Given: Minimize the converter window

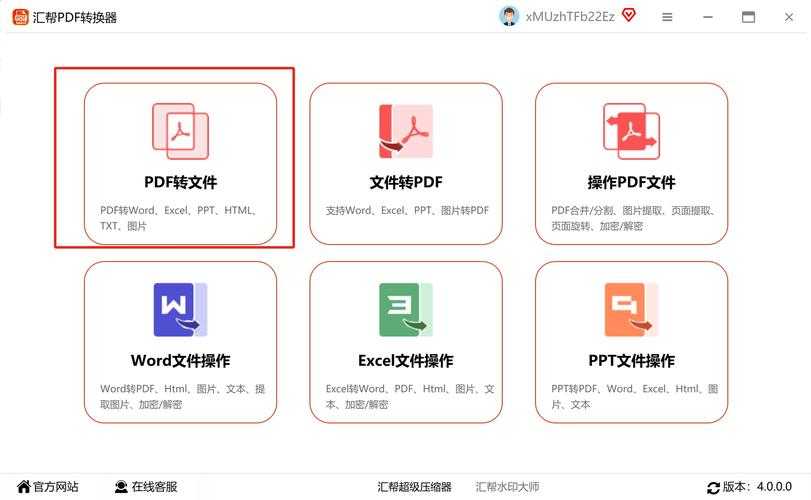Looking at the screenshot, I should coord(708,17).
